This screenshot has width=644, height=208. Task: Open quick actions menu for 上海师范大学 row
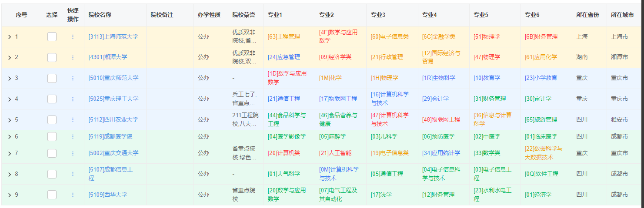pos(73,37)
